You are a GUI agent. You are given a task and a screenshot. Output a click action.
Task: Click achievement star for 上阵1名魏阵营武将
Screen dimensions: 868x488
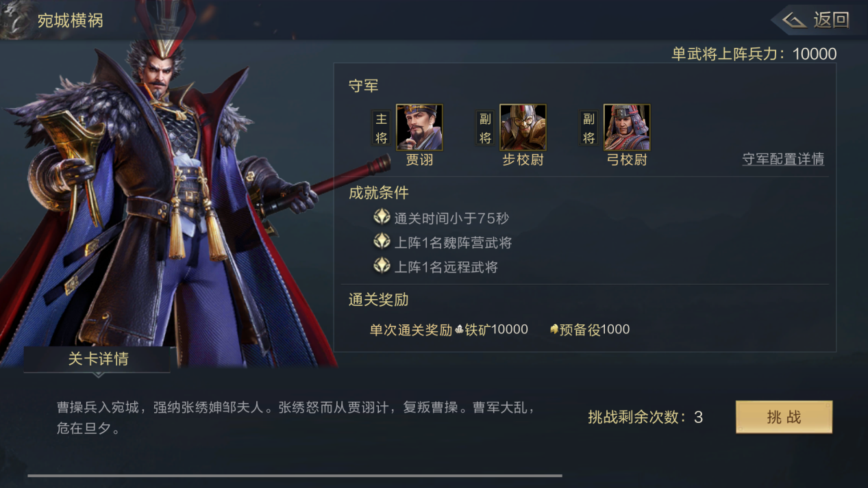point(382,242)
